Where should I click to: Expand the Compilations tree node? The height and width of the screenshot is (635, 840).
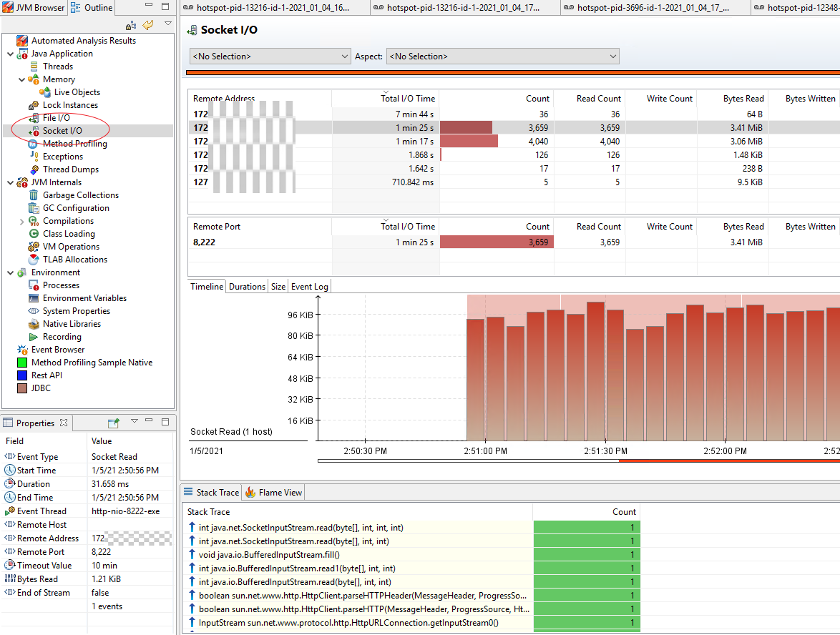21,221
